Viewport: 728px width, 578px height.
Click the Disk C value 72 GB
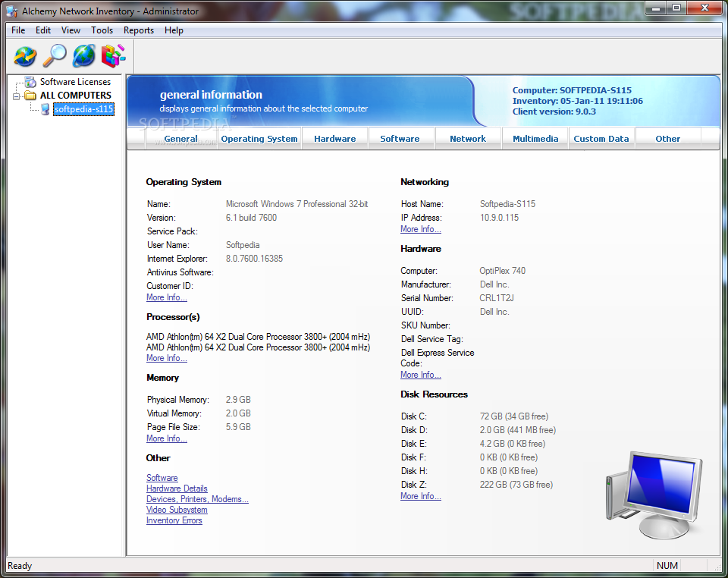514,416
